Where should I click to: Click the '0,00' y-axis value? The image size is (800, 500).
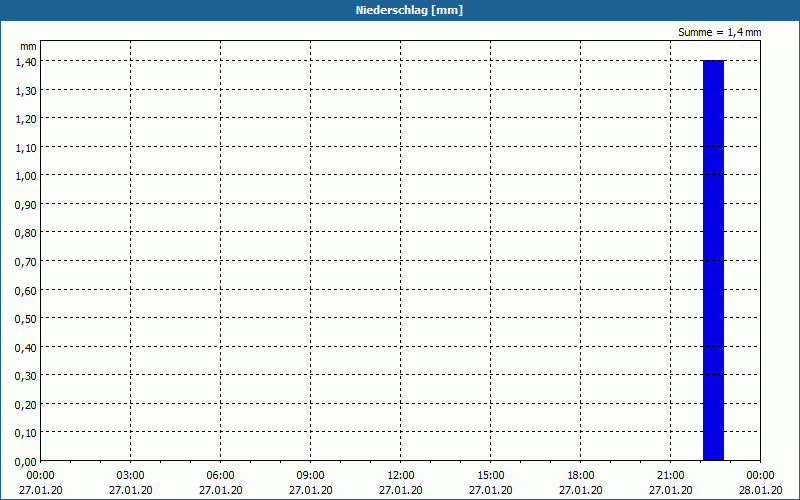(x=26, y=462)
